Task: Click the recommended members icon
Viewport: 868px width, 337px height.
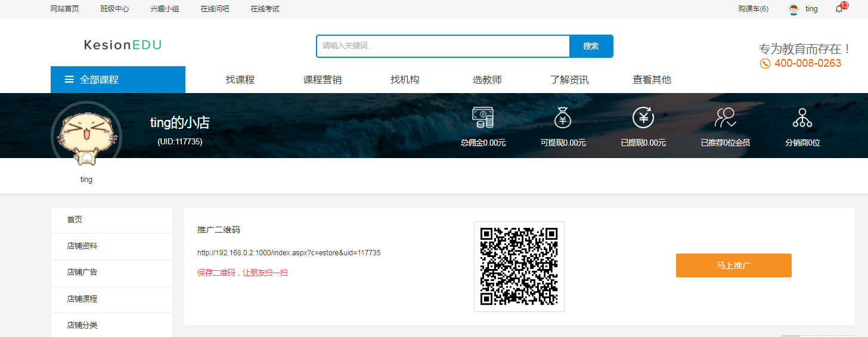Action: tap(725, 118)
